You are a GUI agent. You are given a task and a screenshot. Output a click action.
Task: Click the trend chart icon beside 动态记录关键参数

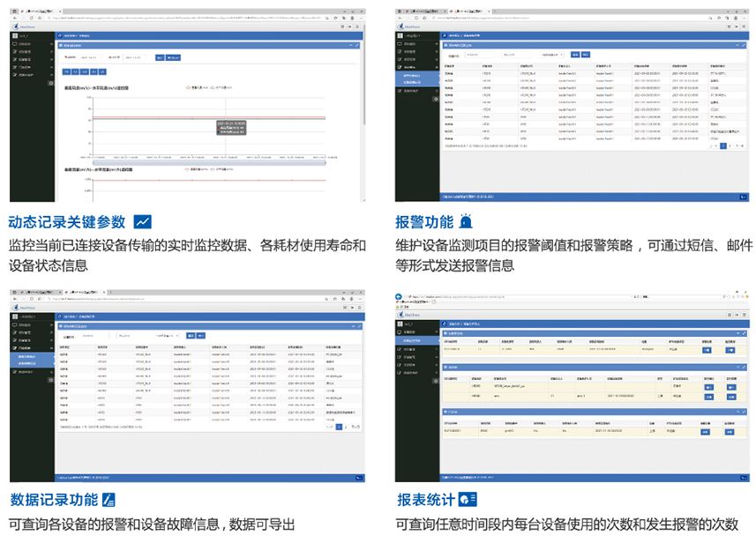point(142,222)
